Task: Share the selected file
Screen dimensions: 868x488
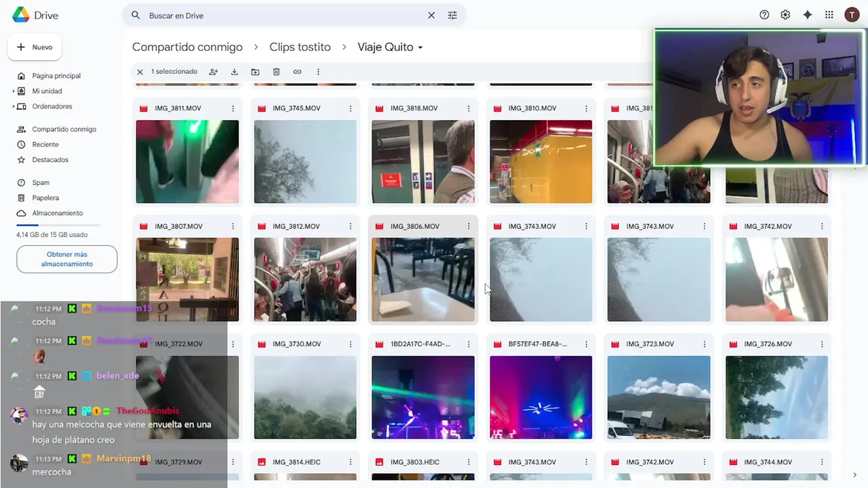Action: click(213, 72)
